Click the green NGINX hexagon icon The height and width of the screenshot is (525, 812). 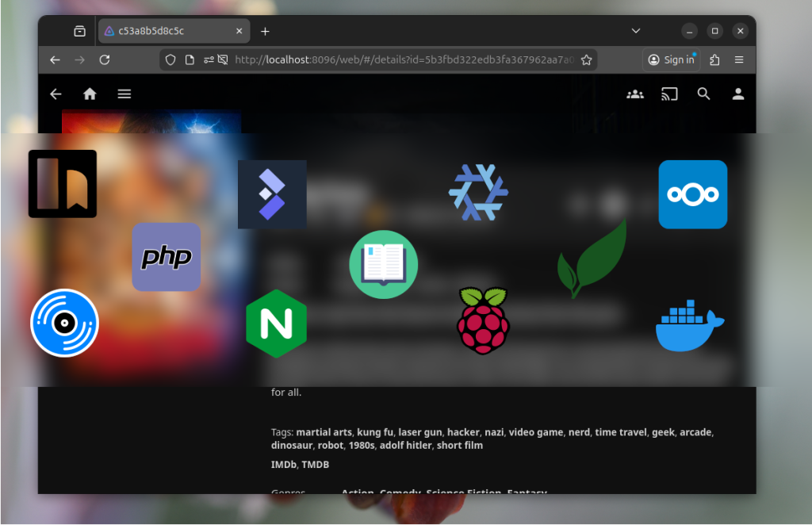(276, 324)
